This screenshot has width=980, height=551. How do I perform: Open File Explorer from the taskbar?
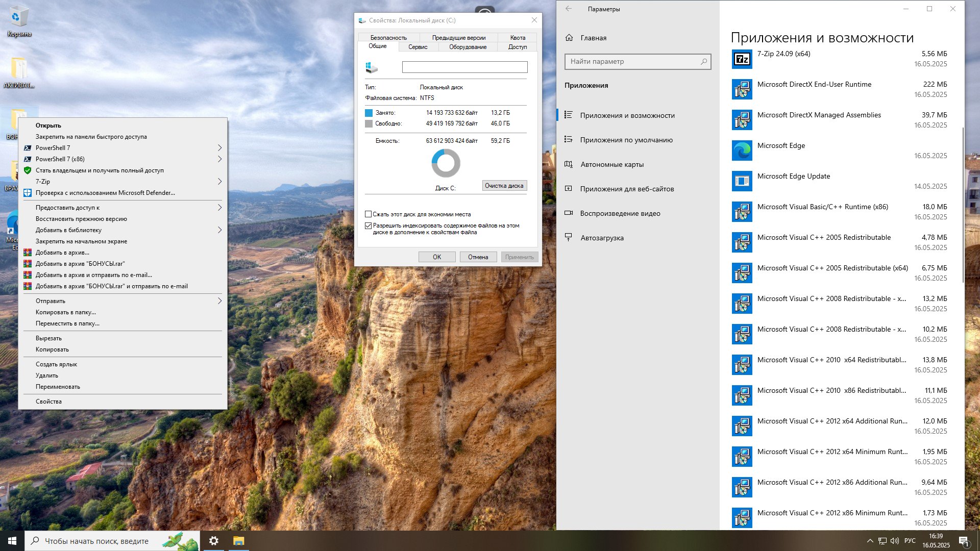click(238, 541)
